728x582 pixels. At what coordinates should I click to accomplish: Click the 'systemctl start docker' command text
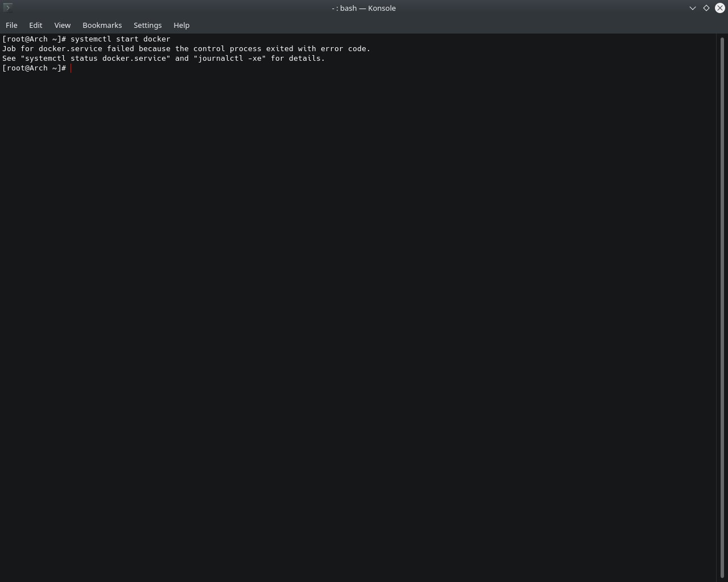(x=121, y=39)
